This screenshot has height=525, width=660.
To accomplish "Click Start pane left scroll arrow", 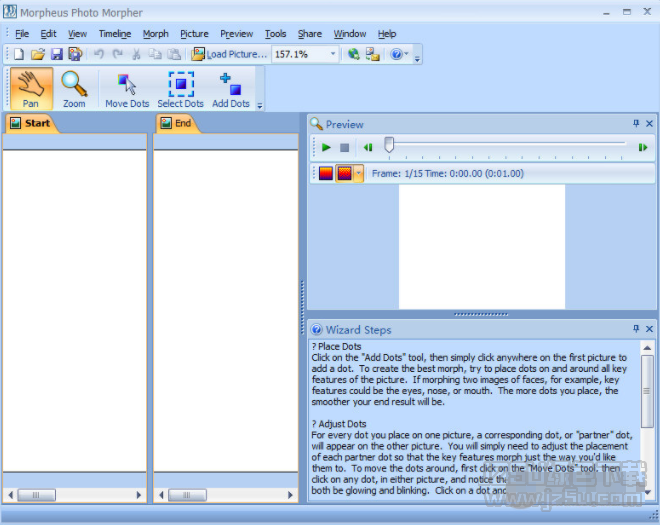I will (x=11, y=495).
